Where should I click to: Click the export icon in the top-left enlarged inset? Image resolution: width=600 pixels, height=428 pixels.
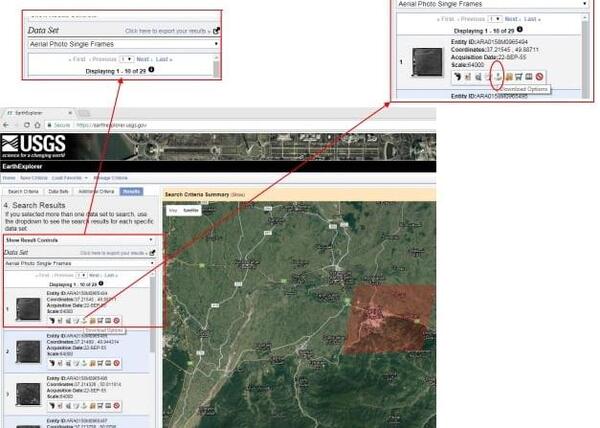216,31
